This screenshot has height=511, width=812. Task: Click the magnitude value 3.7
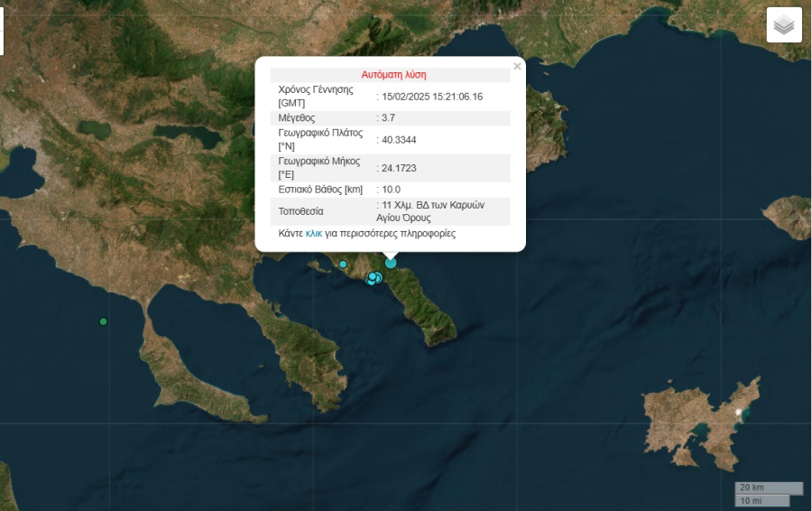pos(388,117)
